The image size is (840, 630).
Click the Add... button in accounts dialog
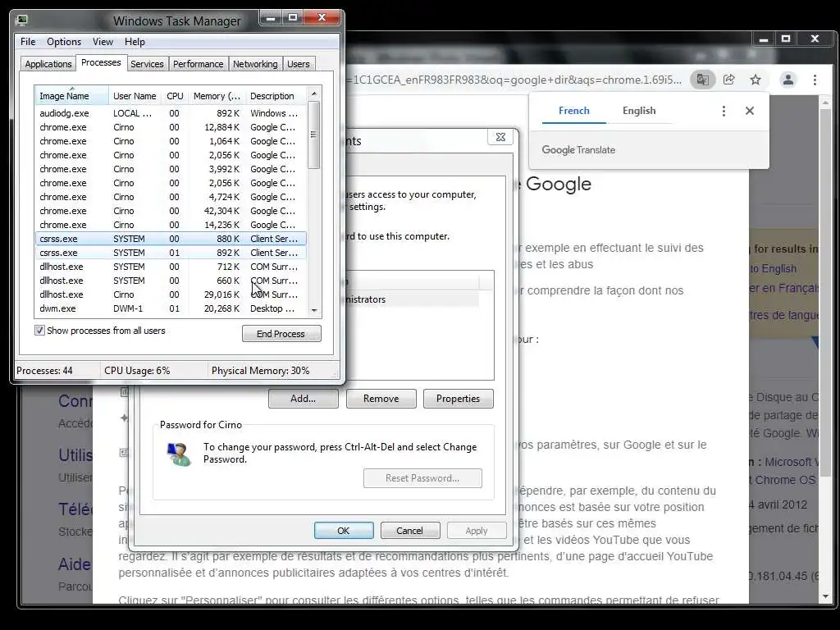[304, 399]
